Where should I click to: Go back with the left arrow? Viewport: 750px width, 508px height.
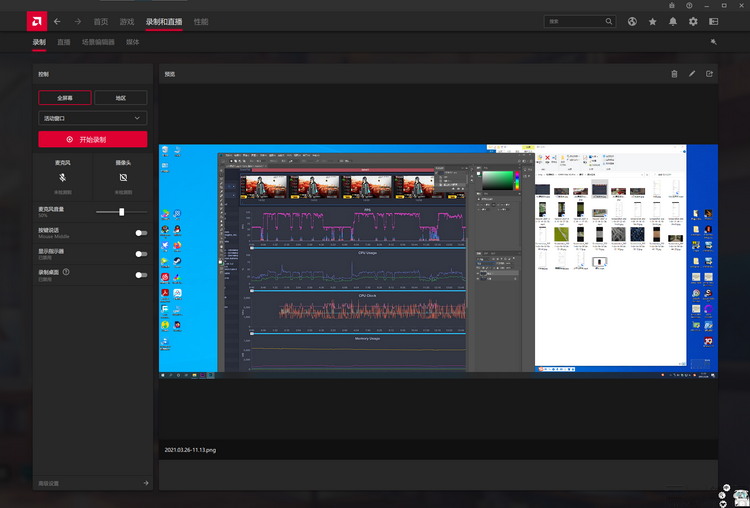coord(57,21)
